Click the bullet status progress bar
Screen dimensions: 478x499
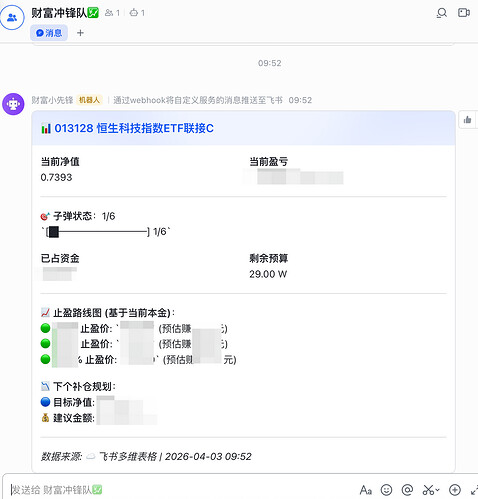[97, 231]
